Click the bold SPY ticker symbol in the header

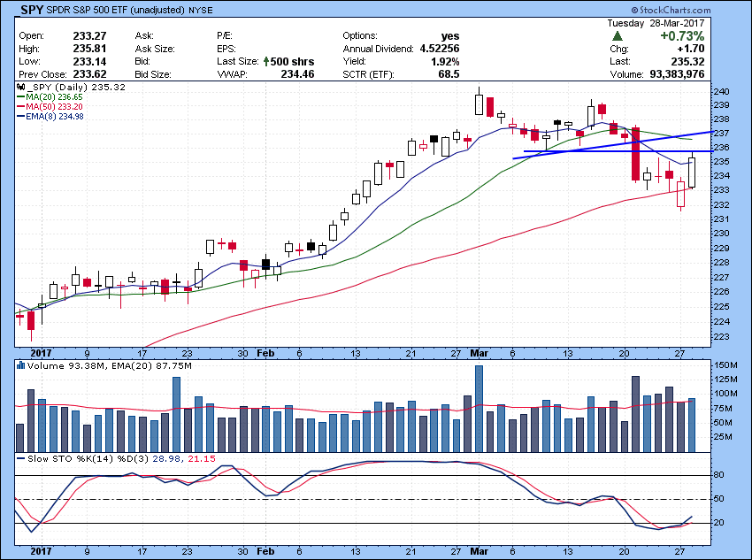pos(32,10)
